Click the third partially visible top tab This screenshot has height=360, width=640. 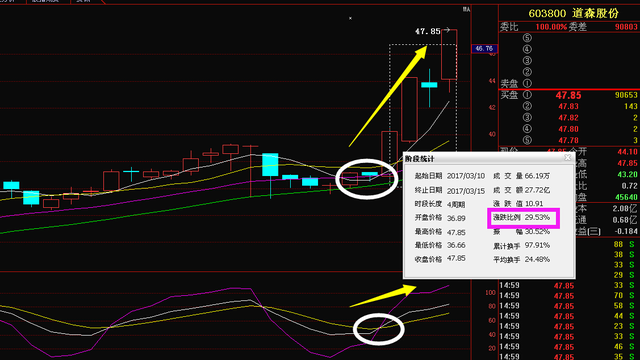(84, 1)
